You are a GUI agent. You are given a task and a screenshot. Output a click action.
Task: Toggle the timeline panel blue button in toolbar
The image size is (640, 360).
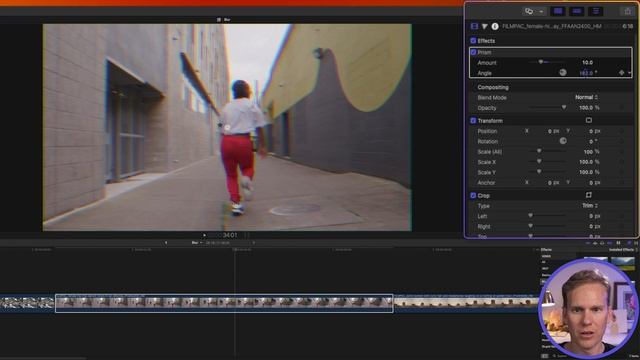(577, 11)
